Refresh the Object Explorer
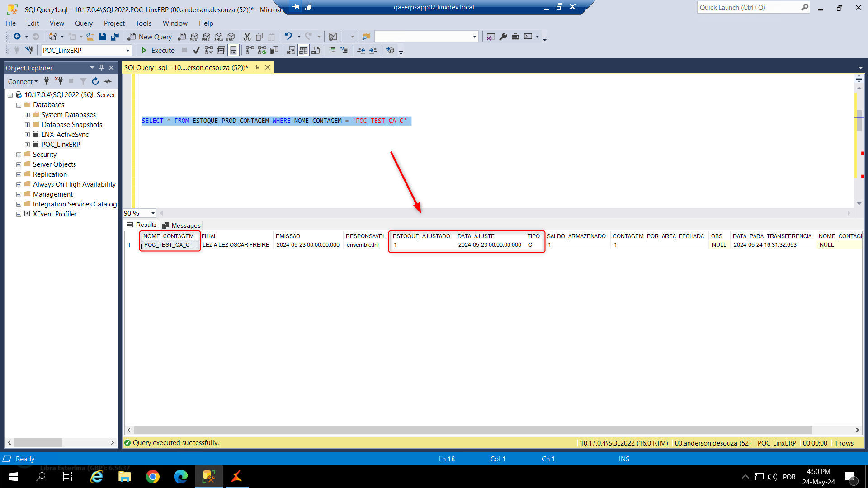The height and width of the screenshot is (488, 868). pyautogui.click(x=95, y=81)
